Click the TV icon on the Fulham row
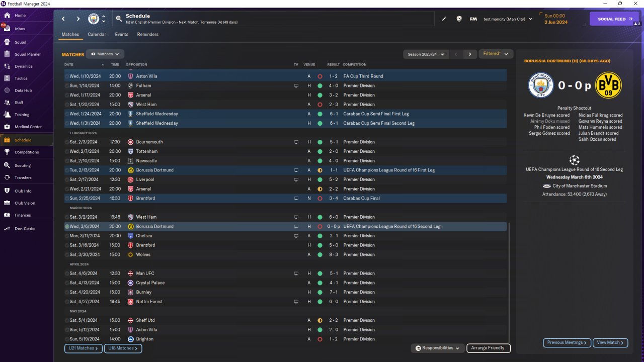The height and width of the screenshot is (362, 644). click(x=296, y=86)
